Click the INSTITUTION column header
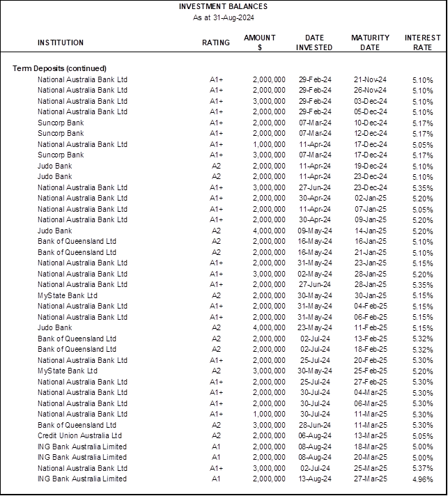Image resolution: width=448 pixels, height=496 pixels. (61, 42)
